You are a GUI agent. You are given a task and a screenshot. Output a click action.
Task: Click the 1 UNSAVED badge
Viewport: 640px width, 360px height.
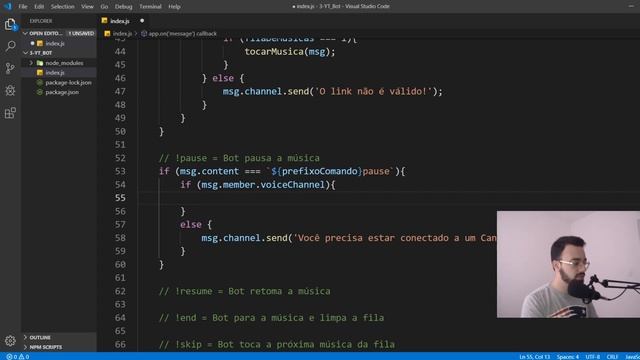(81, 33)
